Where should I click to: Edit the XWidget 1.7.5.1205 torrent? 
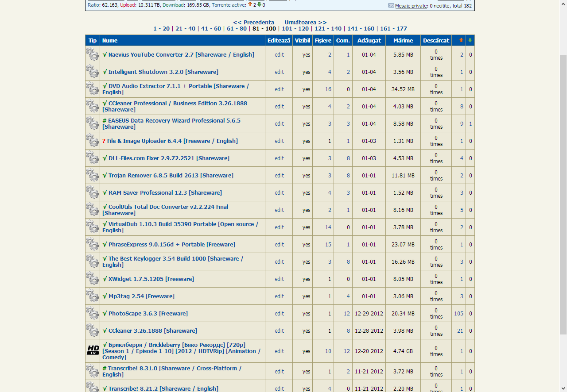[x=279, y=279]
